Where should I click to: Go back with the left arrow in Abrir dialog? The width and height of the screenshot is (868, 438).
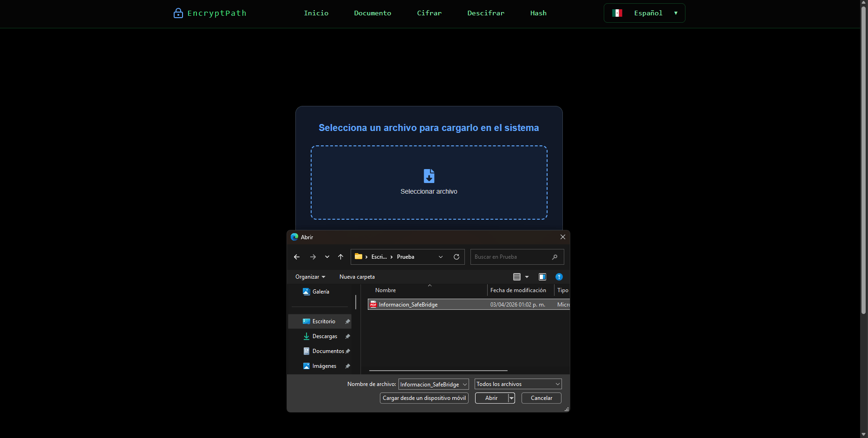tap(297, 257)
